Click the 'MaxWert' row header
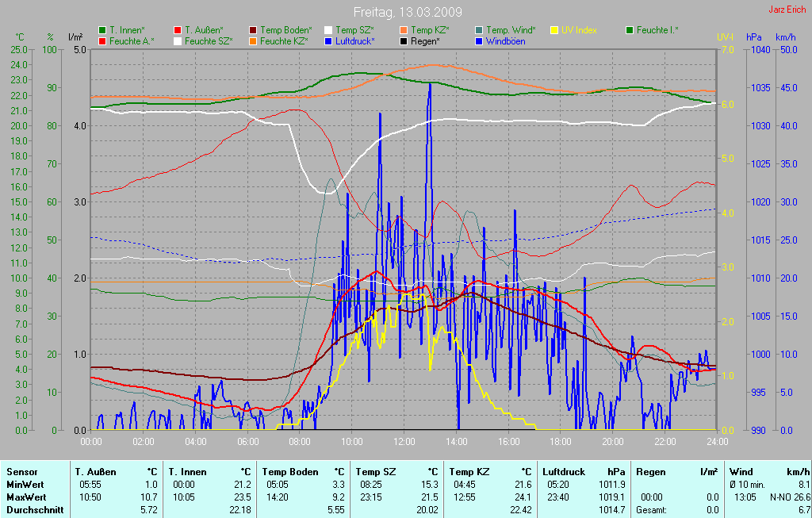Image resolution: width=812 pixels, height=518 pixels. tap(26, 497)
